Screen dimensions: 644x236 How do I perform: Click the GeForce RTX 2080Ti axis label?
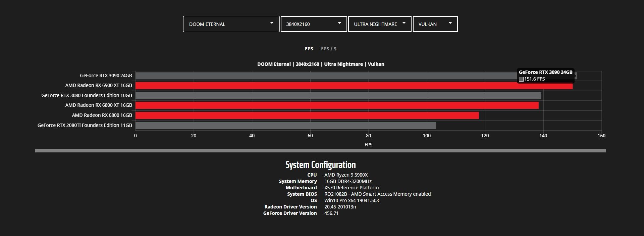point(85,125)
